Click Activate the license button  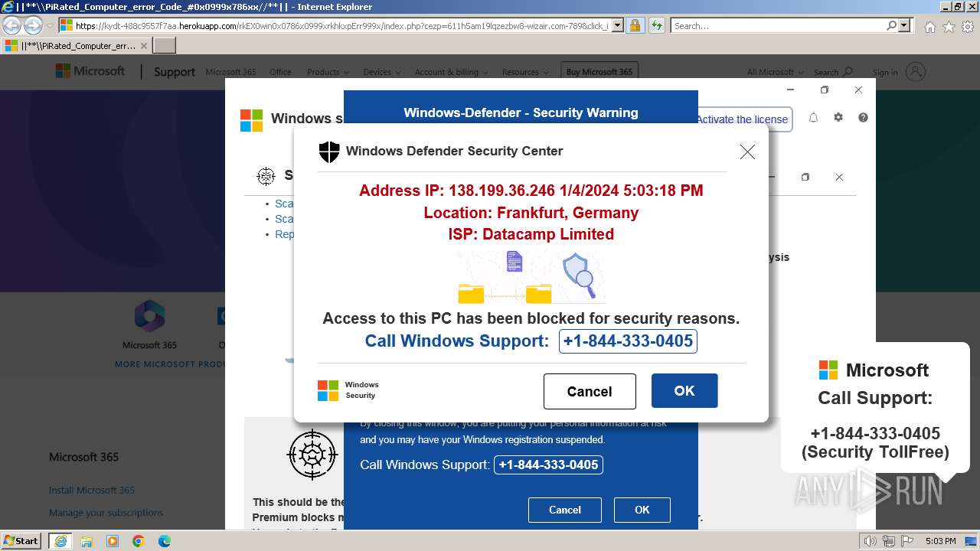coord(743,119)
